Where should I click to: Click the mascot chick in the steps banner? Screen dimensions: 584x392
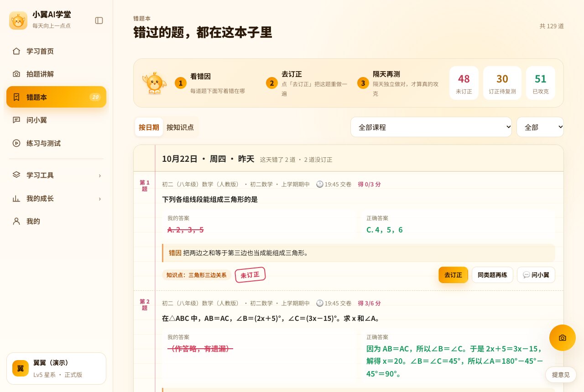(x=154, y=83)
